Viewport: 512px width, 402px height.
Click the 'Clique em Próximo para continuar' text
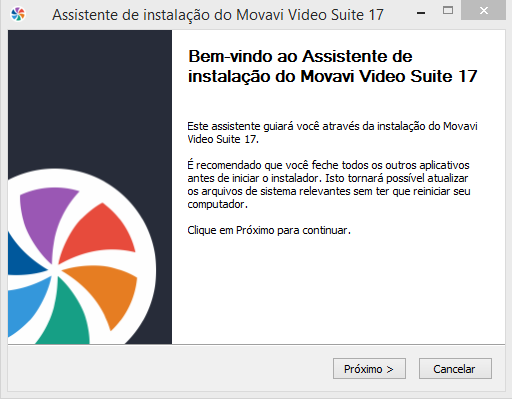pyautogui.click(x=269, y=230)
